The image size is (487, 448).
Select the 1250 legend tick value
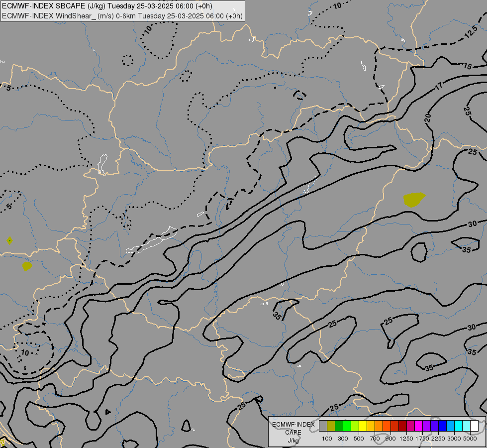point(406,439)
